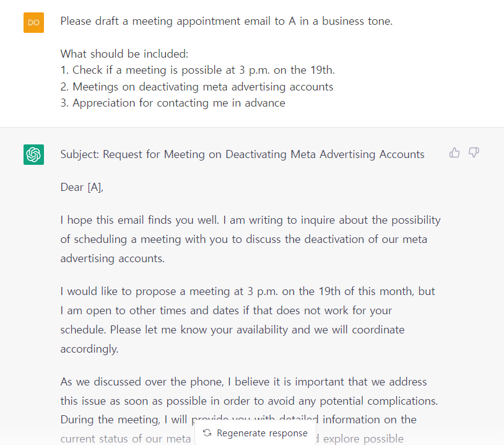Rate the draft email positively
Screen dimensions: 504x445
tap(454, 152)
